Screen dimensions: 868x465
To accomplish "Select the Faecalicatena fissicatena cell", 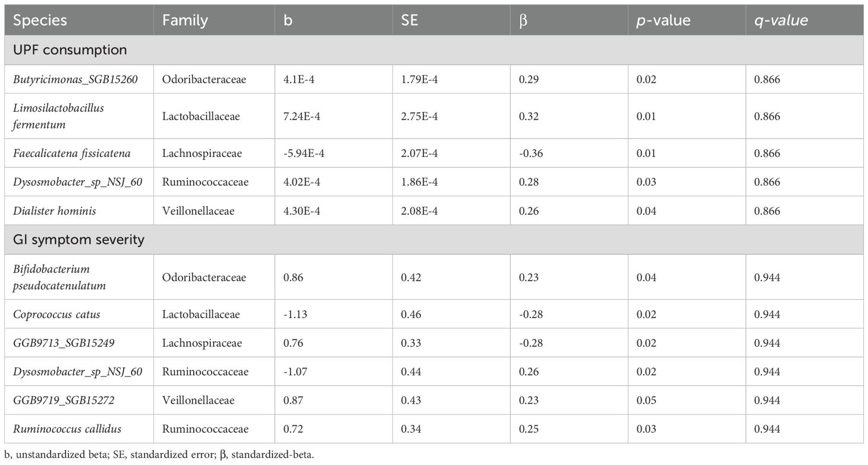I will point(72,153).
